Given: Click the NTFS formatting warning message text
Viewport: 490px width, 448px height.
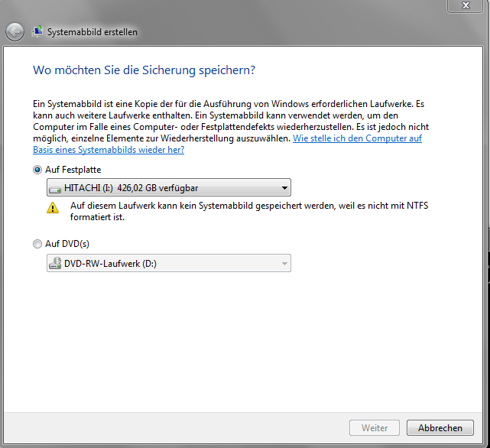Looking at the screenshot, I should [249, 211].
